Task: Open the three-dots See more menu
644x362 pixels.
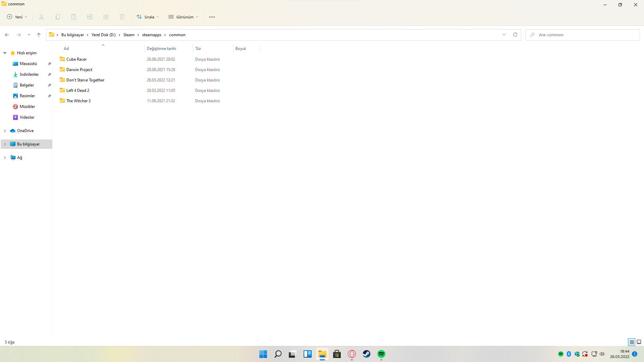Action: pyautogui.click(x=212, y=17)
